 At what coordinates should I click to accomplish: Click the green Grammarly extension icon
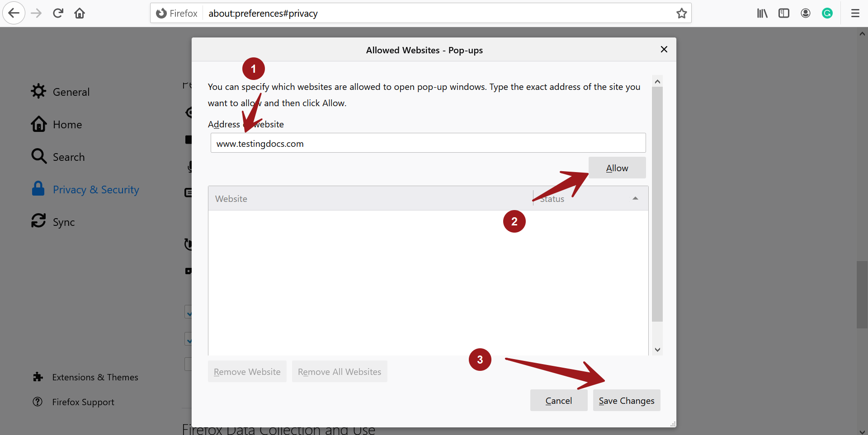tap(827, 14)
